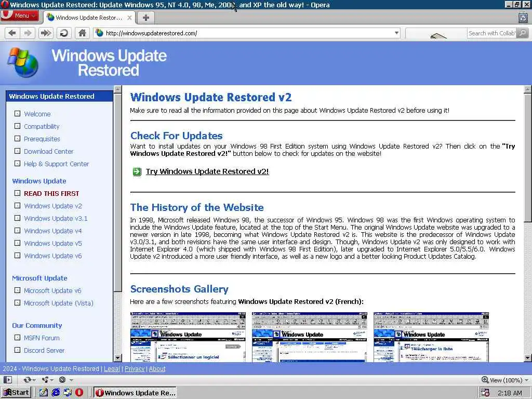This screenshot has height=399, width=532.
Task: Click the search magnifier button
Action: pos(523,33)
